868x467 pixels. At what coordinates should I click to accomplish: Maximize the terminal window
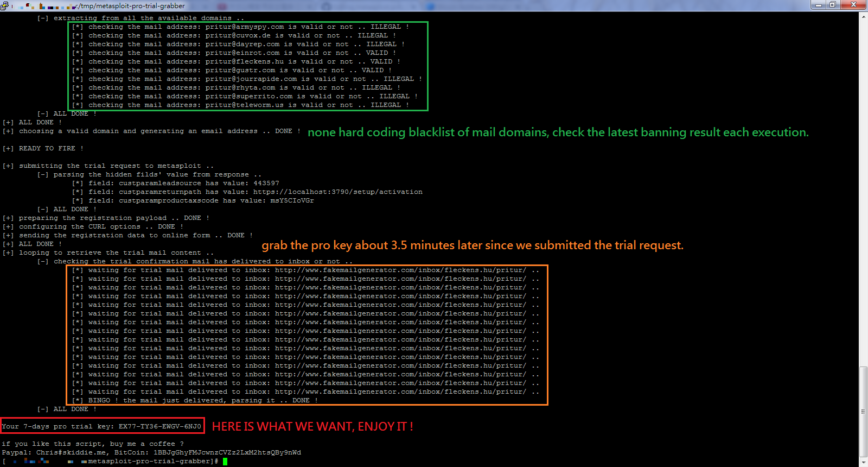coord(833,5)
